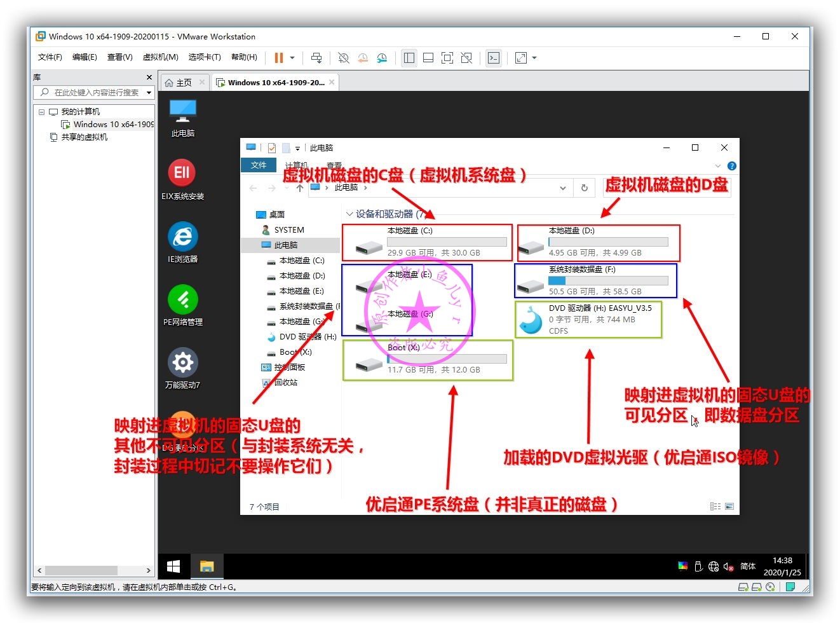Open the address bar history dropdown
The image size is (840, 623).
562,188
